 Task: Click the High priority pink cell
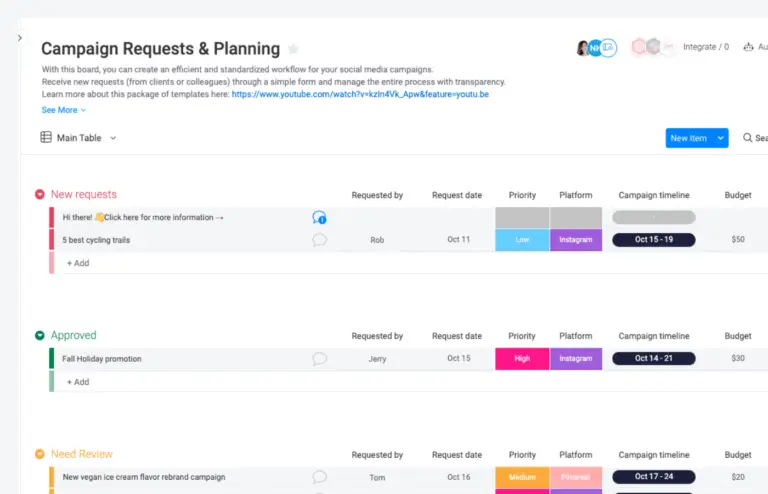tap(522, 359)
